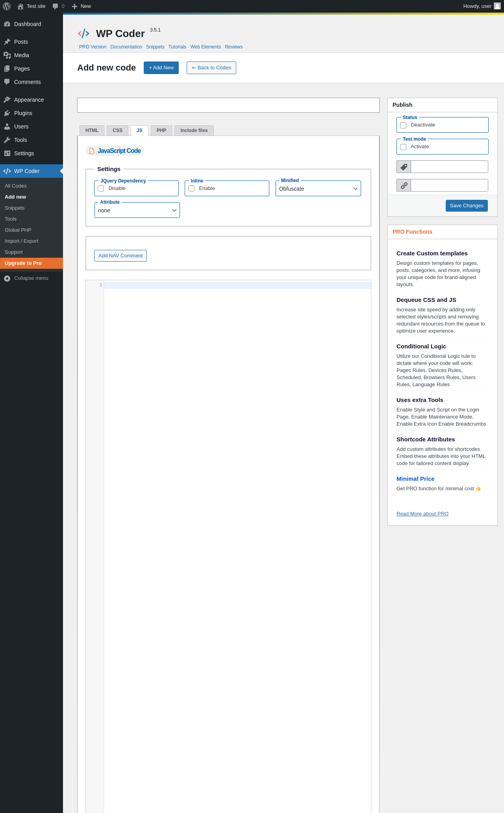Click the tag icon in Publish box
Viewport: 504px width, 813px height.
point(404,167)
